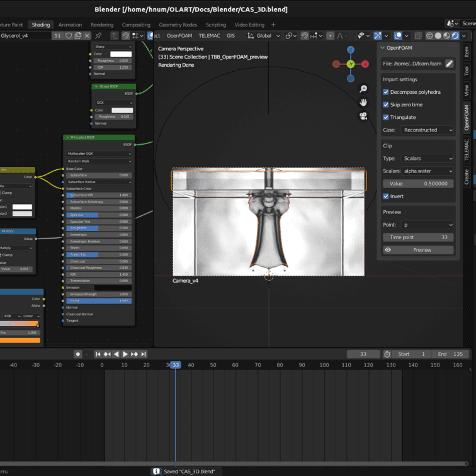Click the pan hand icon in viewport
This screenshot has width=476, height=476.
pyautogui.click(x=363, y=102)
